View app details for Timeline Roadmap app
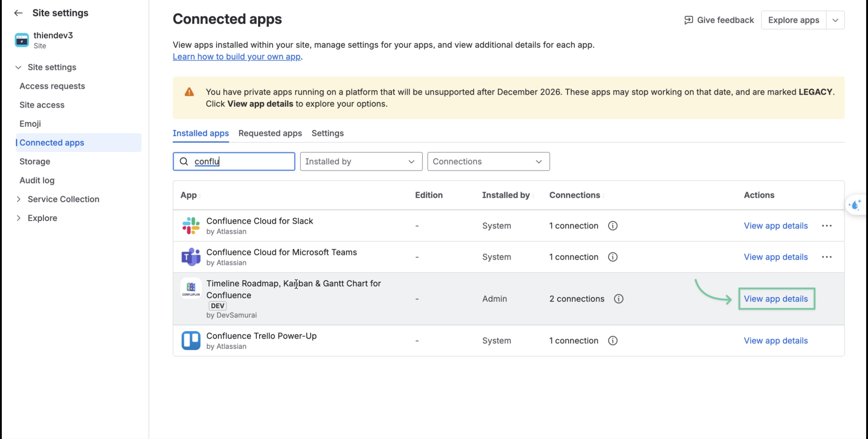 (776, 299)
